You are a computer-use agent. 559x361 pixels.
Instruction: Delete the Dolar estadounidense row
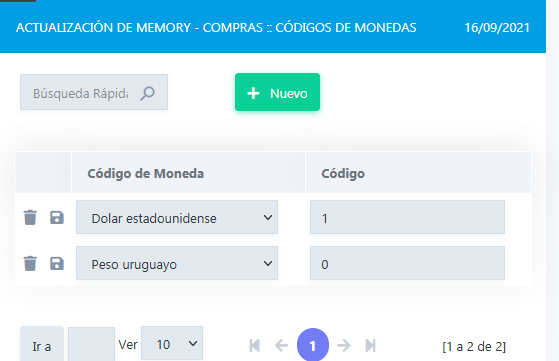[30, 217]
